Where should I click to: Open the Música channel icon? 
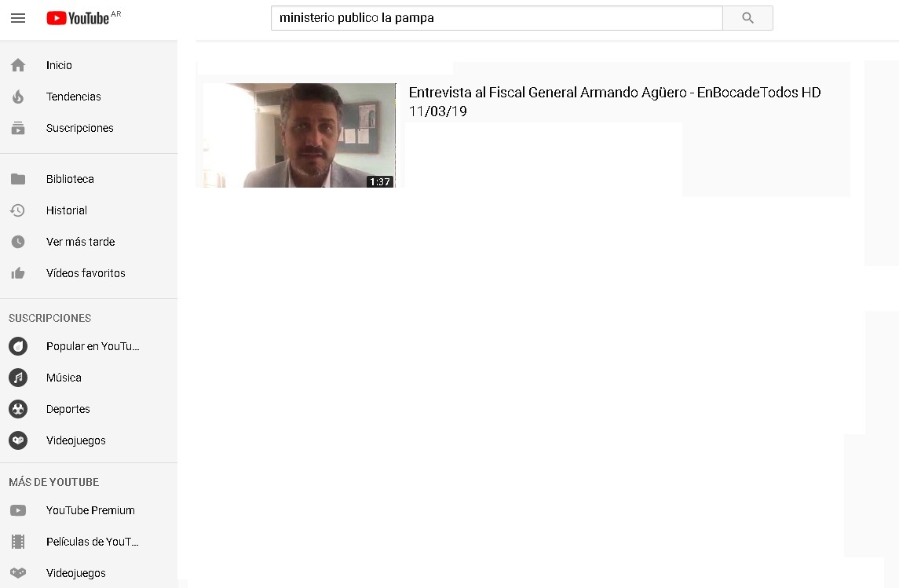tap(18, 378)
